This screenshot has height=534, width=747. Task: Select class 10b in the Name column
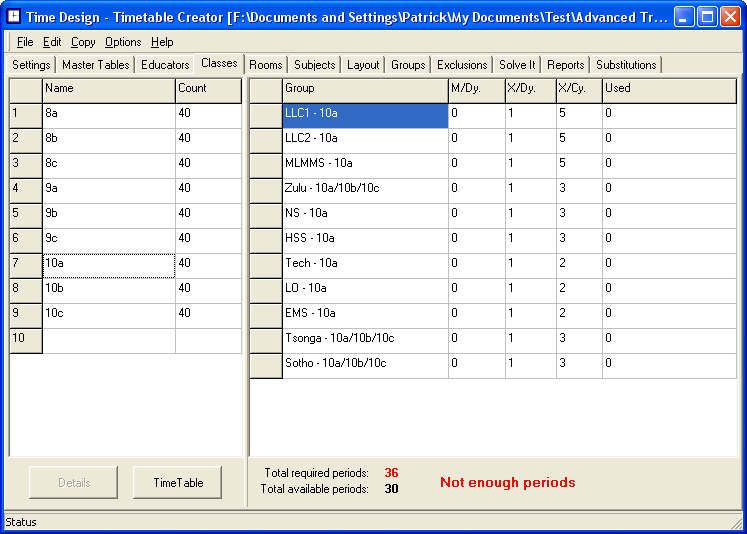[x=108, y=290]
